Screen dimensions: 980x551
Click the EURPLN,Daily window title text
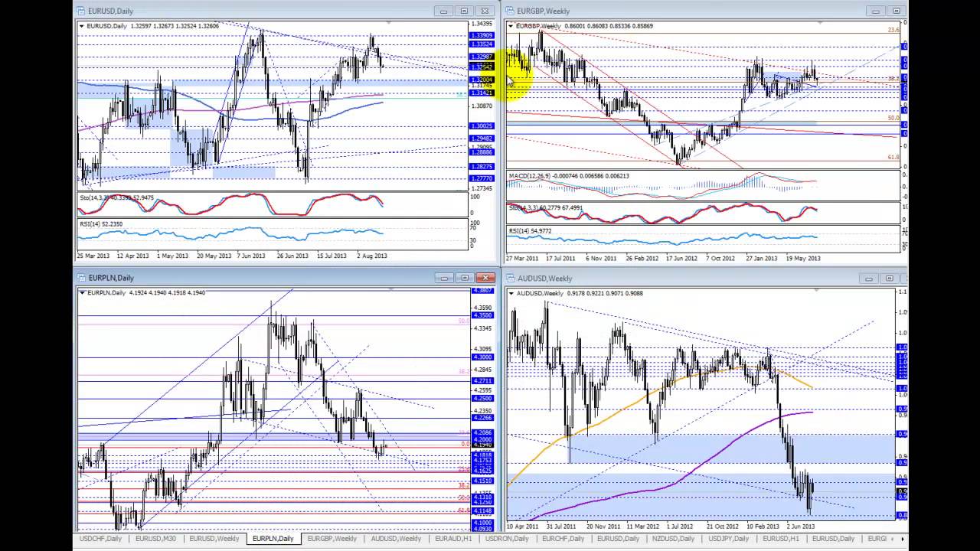(110, 278)
